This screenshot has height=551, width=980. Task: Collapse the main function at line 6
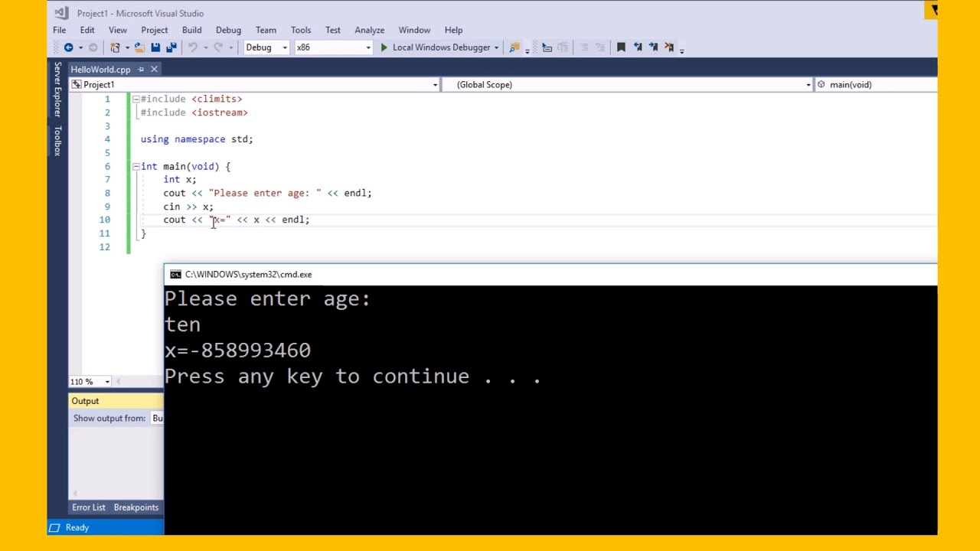coord(136,166)
